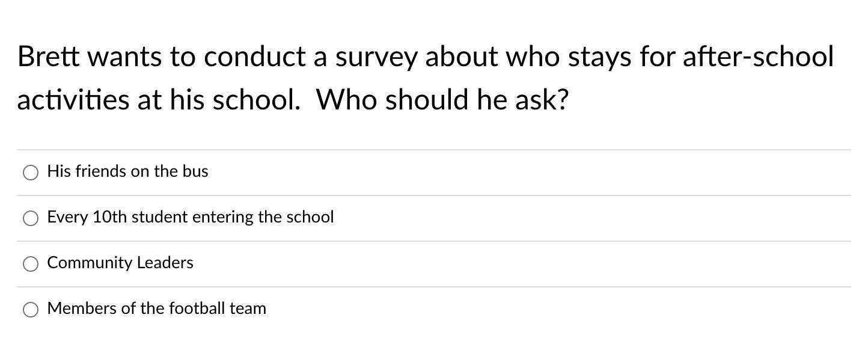Click the word 'bus' in the first option
The height and width of the screenshot is (356, 868).
(x=195, y=171)
